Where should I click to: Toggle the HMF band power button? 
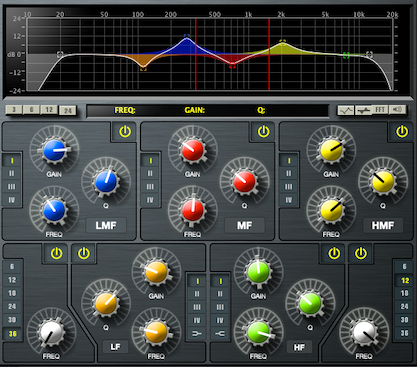pos(402,132)
